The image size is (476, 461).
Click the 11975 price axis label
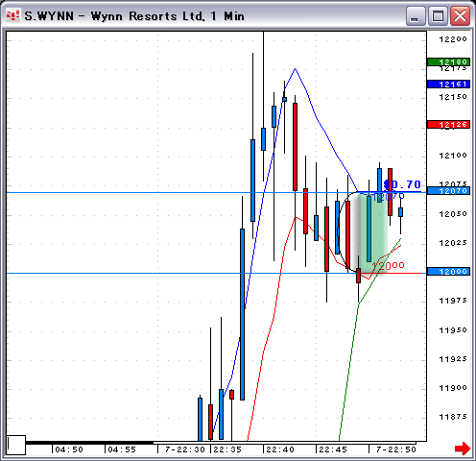[453, 301]
